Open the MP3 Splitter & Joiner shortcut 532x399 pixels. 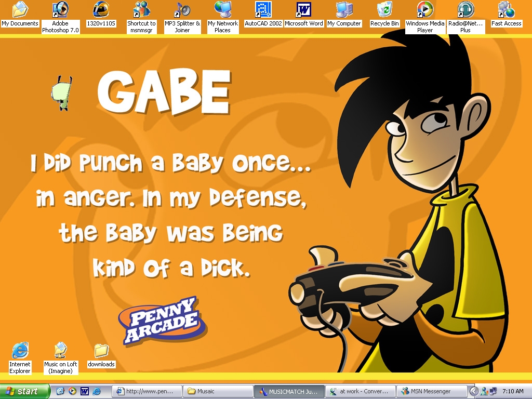[x=182, y=10]
